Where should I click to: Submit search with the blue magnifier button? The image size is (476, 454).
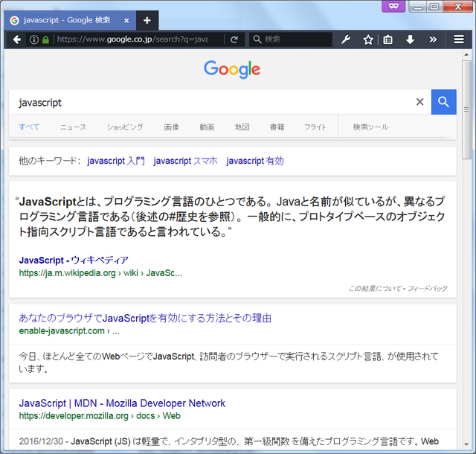click(x=443, y=102)
